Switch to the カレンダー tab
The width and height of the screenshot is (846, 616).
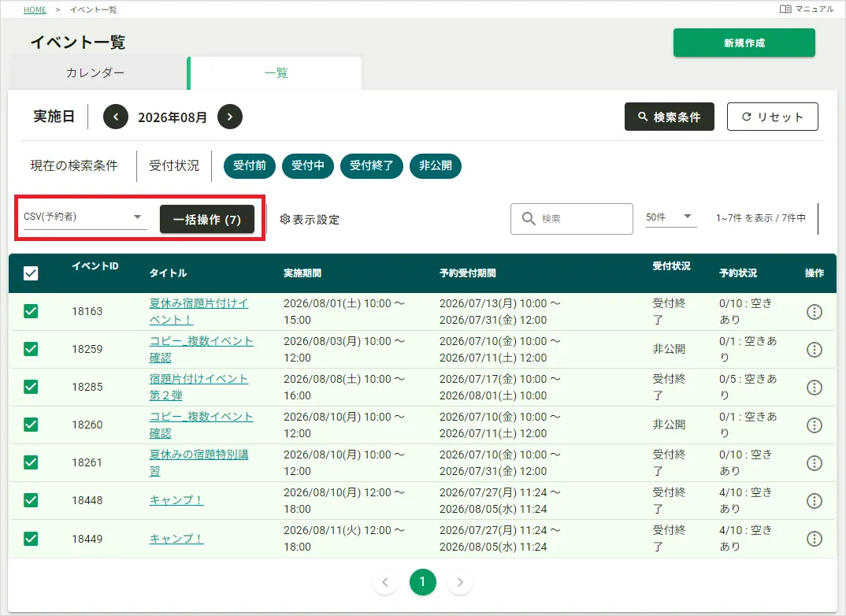pyautogui.click(x=95, y=72)
